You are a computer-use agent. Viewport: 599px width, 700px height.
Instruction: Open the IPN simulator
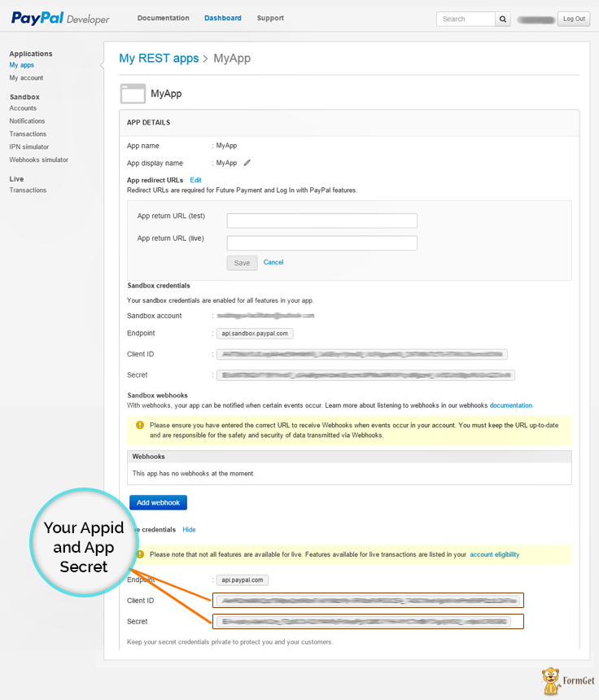pyautogui.click(x=29, y=147)
